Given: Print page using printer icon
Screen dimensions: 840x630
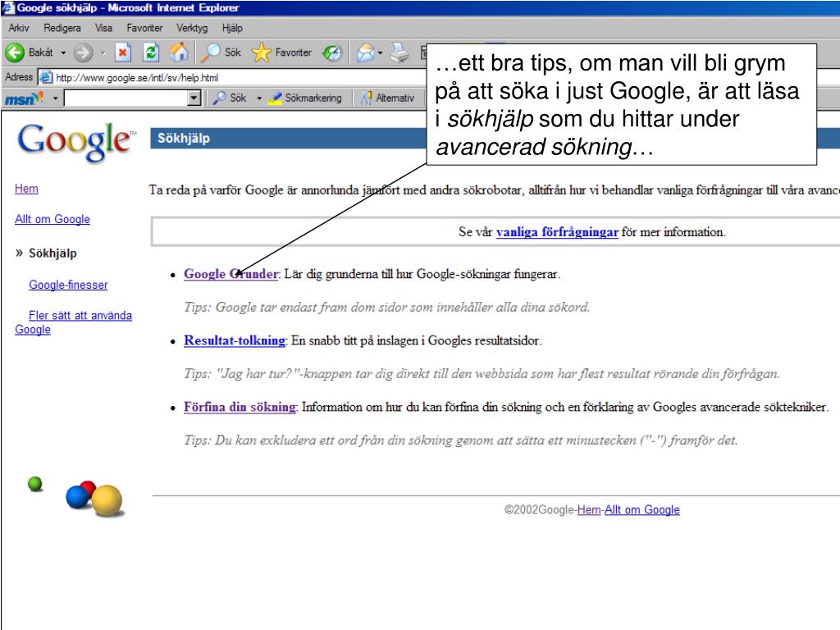Looking at the screenshot, I should (x=399, y=52).
